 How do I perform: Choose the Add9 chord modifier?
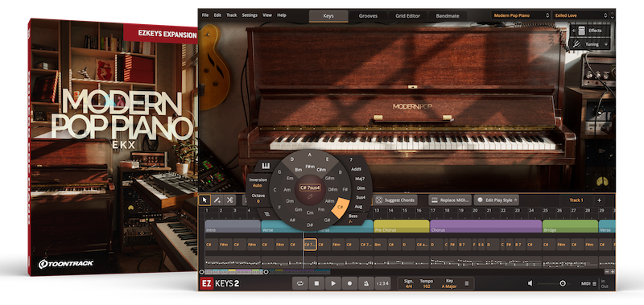pos(356,169)
